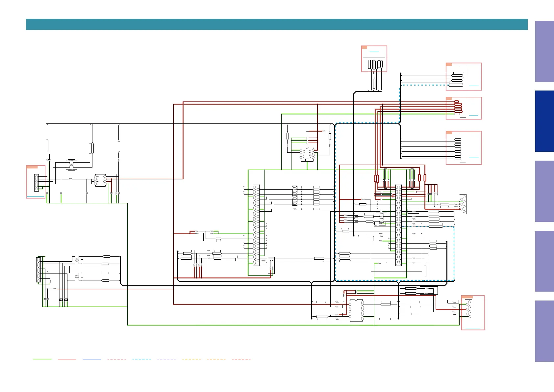Select the common-mode choke above left IC
This screenshot has width=554, height=392.
tap(72, 165)
